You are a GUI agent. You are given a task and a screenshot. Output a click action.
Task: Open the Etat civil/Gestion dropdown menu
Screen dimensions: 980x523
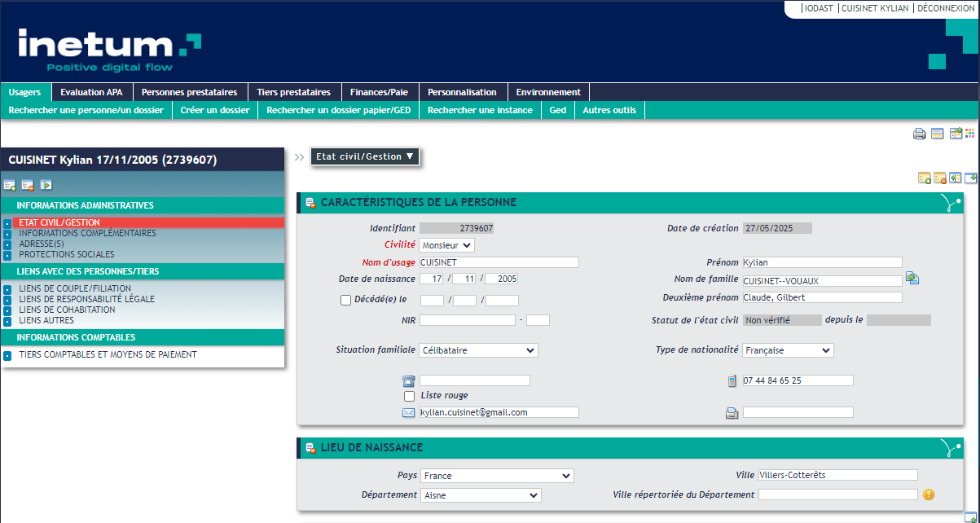pyautogui.click(x=364, y=156)
